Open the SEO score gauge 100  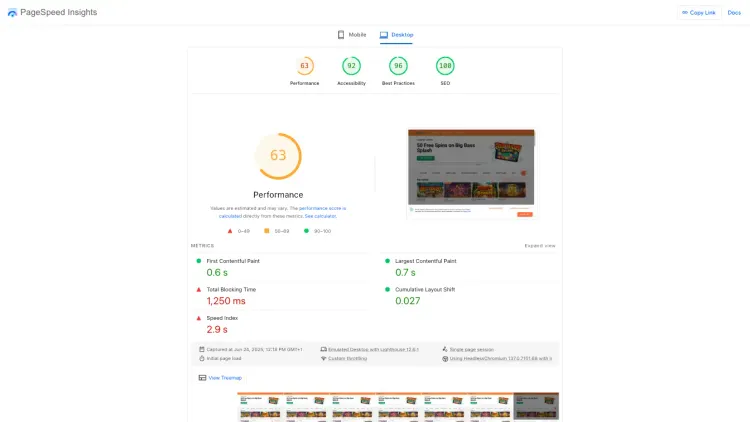point(445,66)
